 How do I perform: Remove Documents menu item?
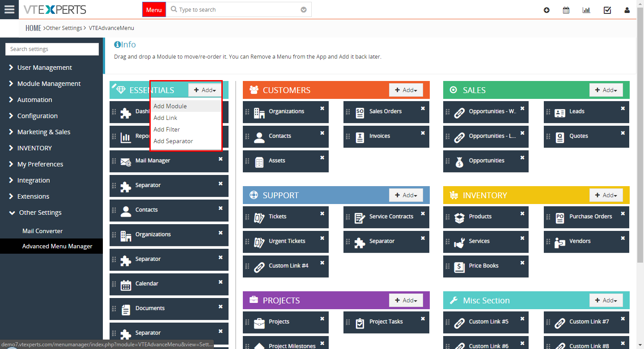(220, 306)
